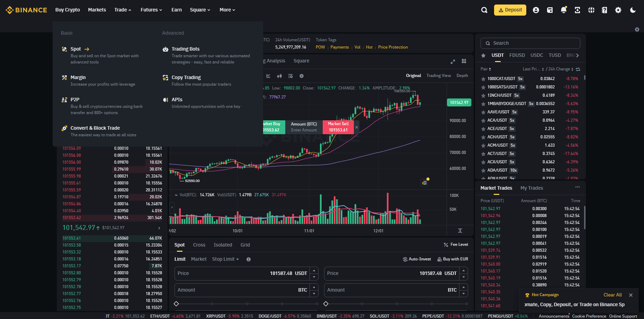Favorite the ADA/USDT pair
Screen dimensions: 644x319
(x=483, y=171)
